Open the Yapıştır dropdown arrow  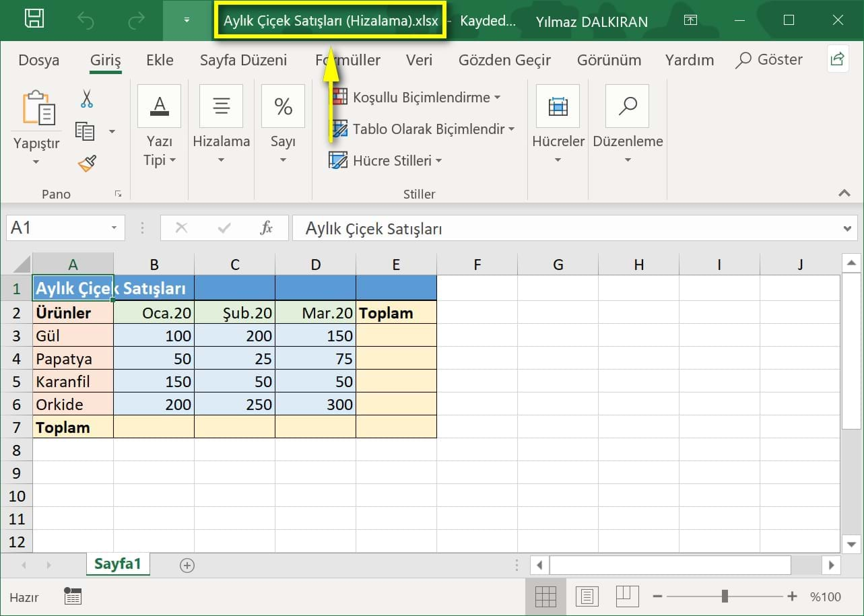pyautogui.click(x=36, y=162)
